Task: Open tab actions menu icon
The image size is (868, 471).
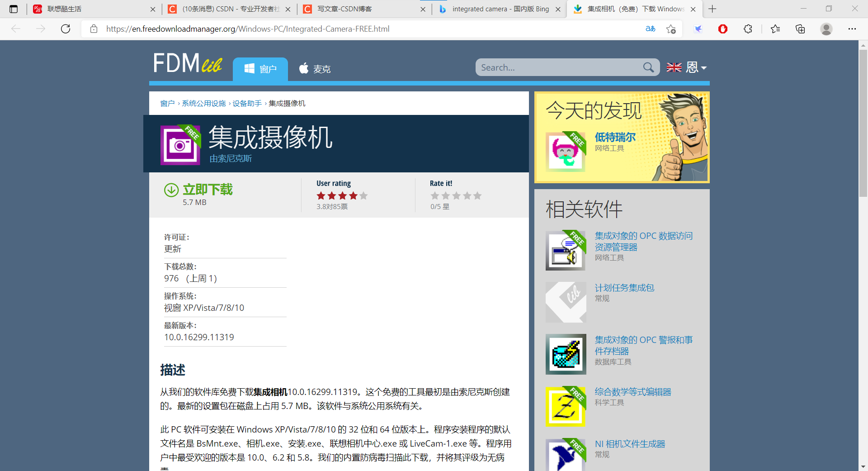Action: (14, 9)
